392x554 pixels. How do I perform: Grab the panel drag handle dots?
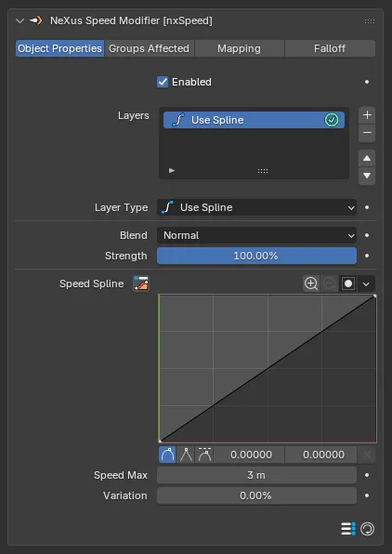(x=370, y=21)
